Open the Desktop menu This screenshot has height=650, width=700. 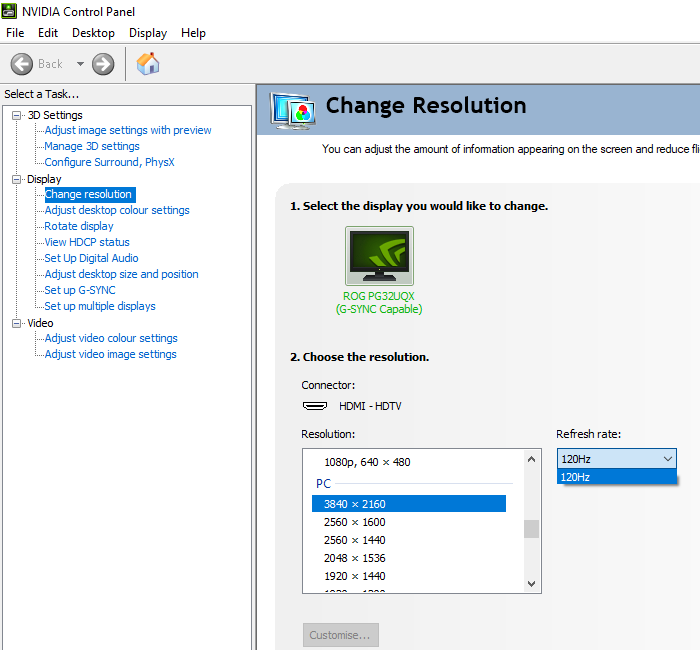point(93,33)
